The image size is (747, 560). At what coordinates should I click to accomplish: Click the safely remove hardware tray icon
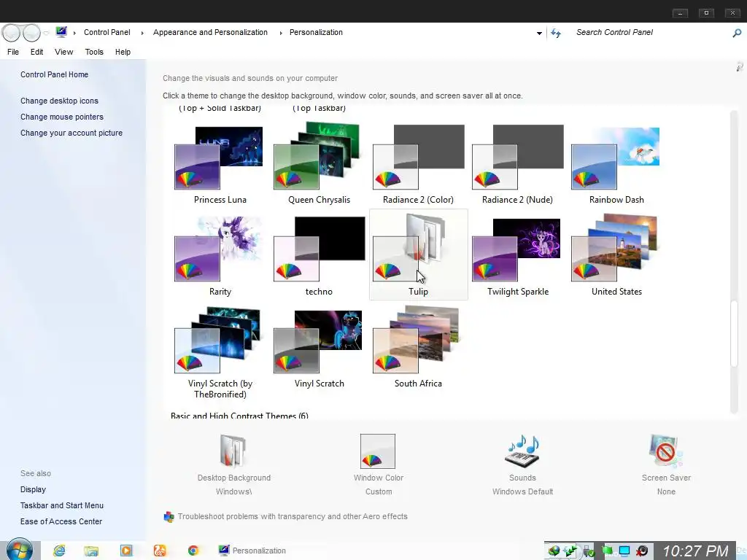pyautogui.click(x=589, y=551)
